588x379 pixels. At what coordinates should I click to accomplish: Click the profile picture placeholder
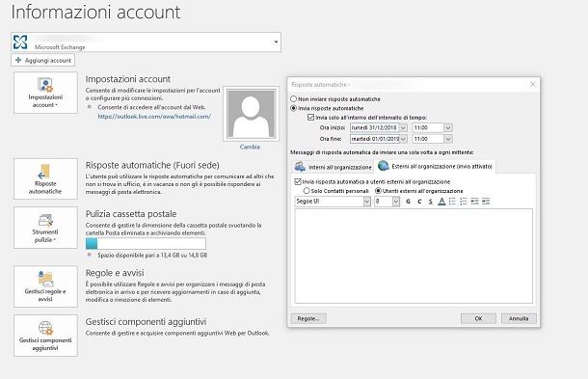click(251, 114)
